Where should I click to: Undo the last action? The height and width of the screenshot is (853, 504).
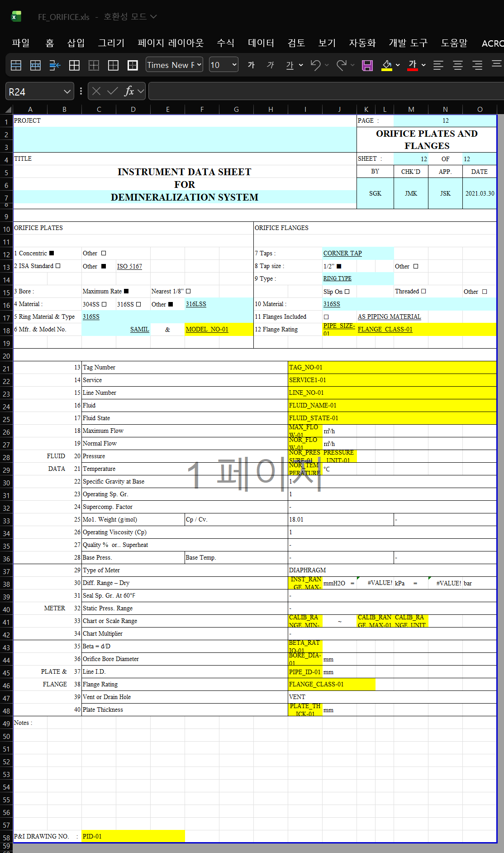pos(316,65)
